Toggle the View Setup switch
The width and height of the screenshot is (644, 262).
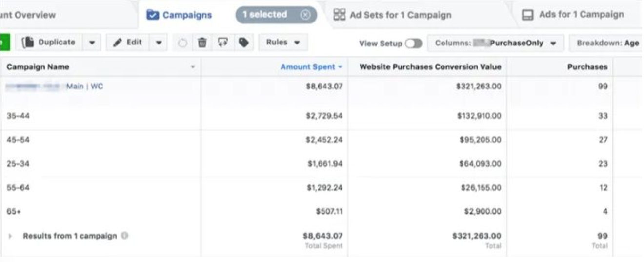pyautogui.click(x=413, y=43)
